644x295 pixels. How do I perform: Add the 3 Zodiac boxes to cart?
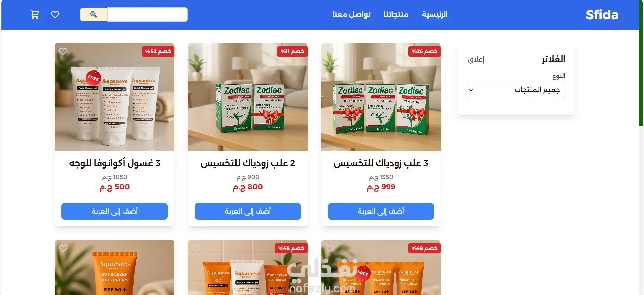[381, 211]
